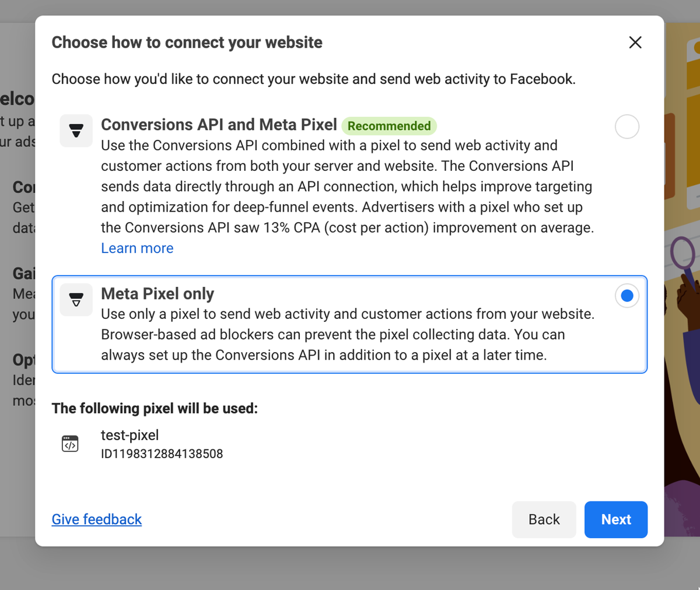Screen dimensions: 700x590
Task: Select the Conversions API and Meta Pixel radio button
Action: pyautogui.click(x=627, y=127)
